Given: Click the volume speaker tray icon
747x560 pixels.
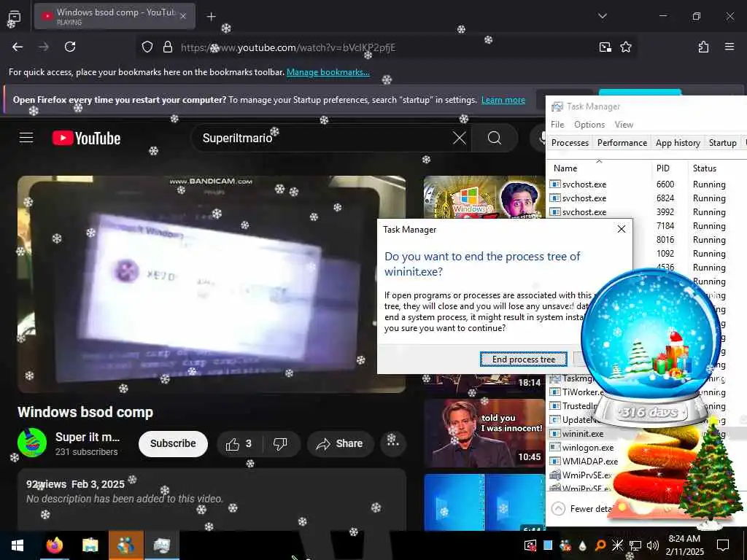Looking at the screenshot, I should (653, 545).
